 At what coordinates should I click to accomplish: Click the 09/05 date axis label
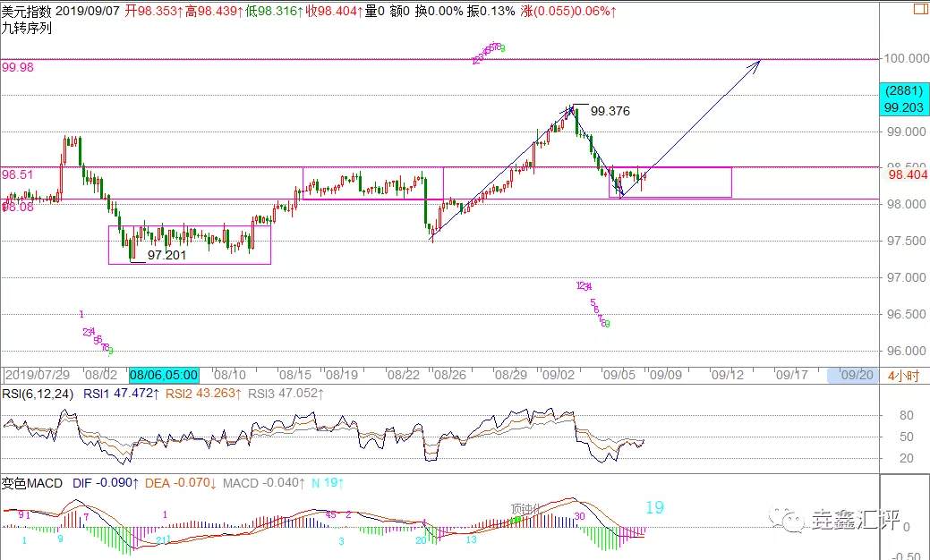pyautogui.click(x=619, y=375)
